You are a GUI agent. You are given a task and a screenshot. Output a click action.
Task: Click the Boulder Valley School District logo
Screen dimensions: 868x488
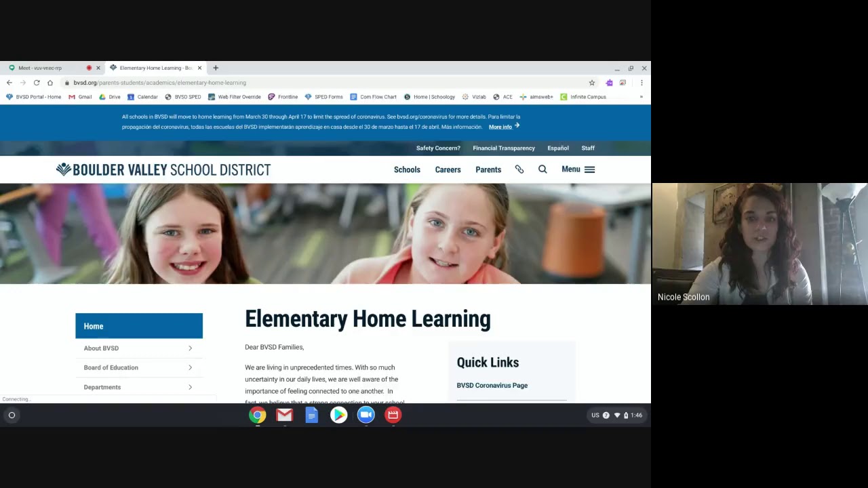pyautogui.click(x=163, y=169)
